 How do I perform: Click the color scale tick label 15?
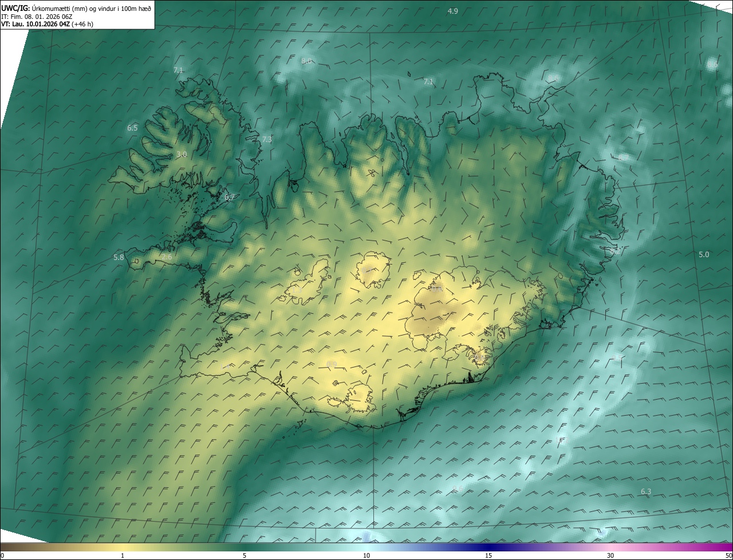(x=488, y=555)
